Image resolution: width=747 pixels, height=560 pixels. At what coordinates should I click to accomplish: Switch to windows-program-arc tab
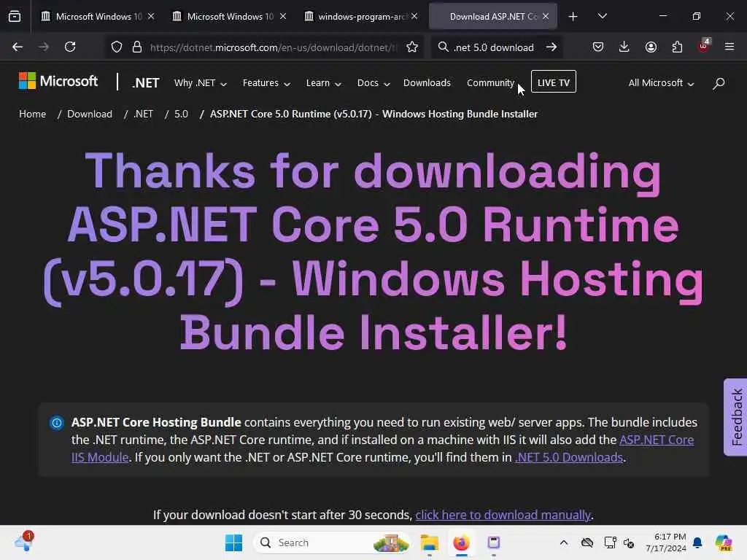click(361, 16)
